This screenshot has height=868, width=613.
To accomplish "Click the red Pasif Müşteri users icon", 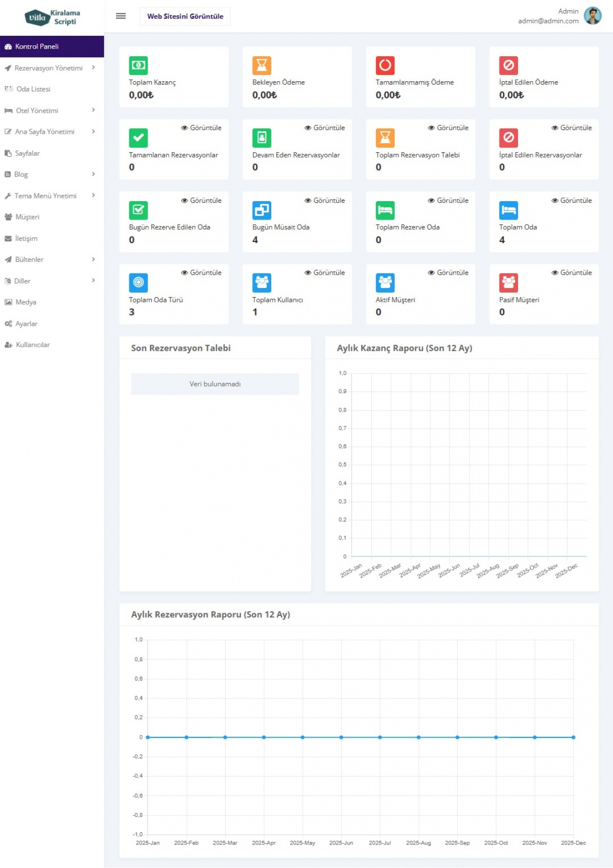I will (508, 282).
